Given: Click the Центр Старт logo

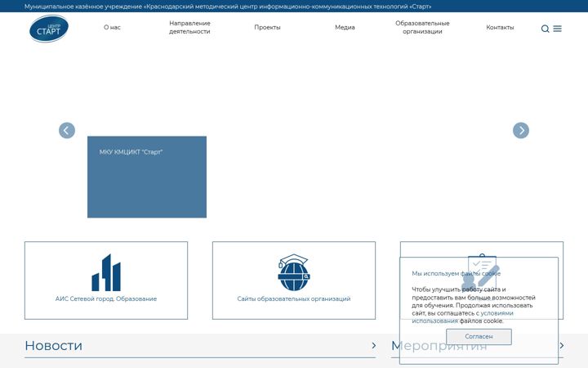Looking at the screenshot, I should coord(49,29).
